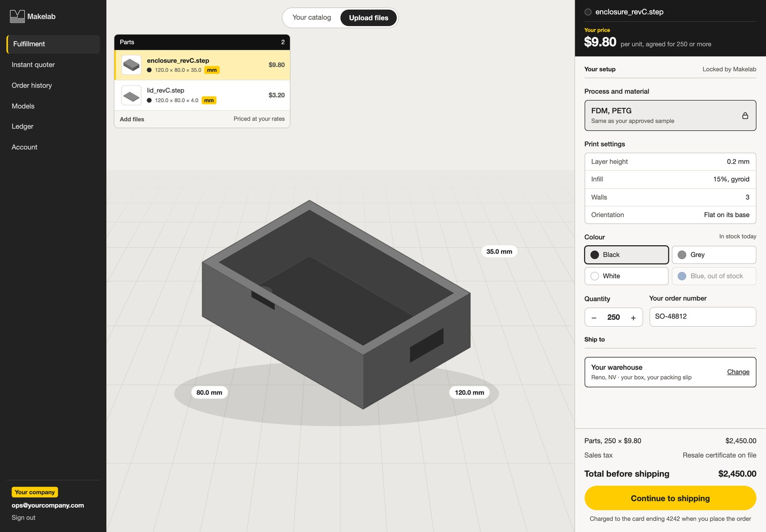The height and width of the screenshot is (532, 766).
Task: Click the Your company badge
Action: click(x=34, y=492)
